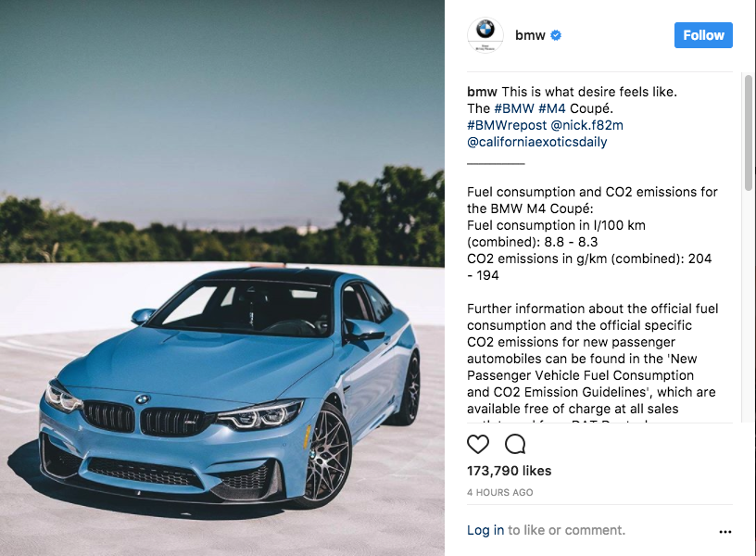Click the caption scrollbar thumb

pyautogui.click(x=748, y=133)
